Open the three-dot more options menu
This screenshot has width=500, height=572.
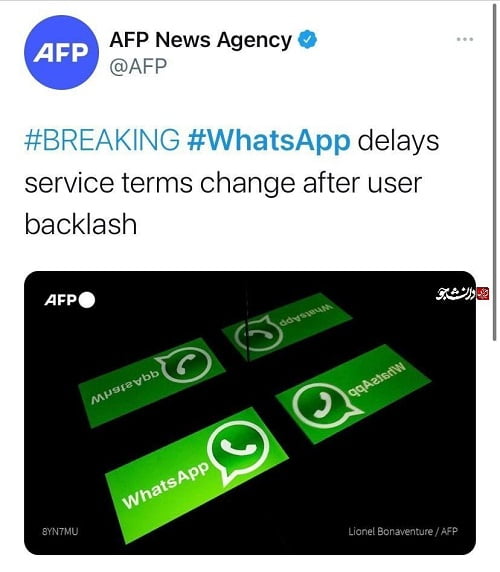coord(465,39)
